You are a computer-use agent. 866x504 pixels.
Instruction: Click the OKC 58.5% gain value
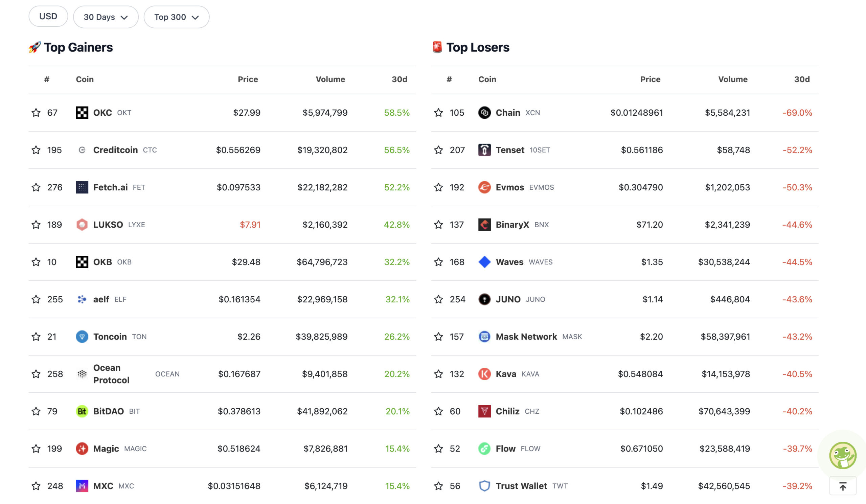[397, 113]
